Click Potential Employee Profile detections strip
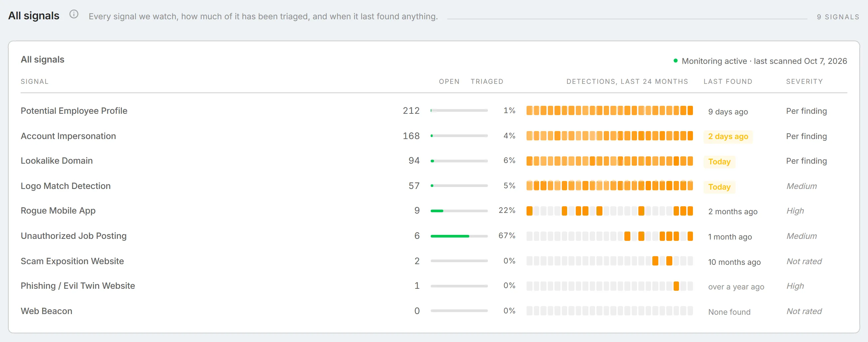 click(x=609, y=110)
